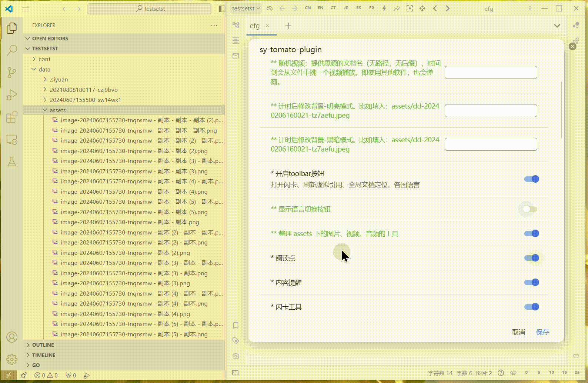
Task: Click the 明亮模式 background input field
Action: 491,110
